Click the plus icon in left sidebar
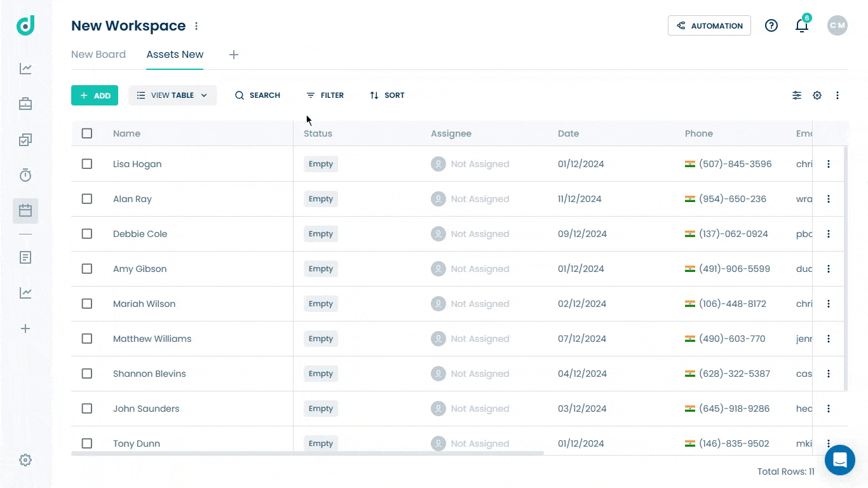Screen dimensions: 868x488 25,329
